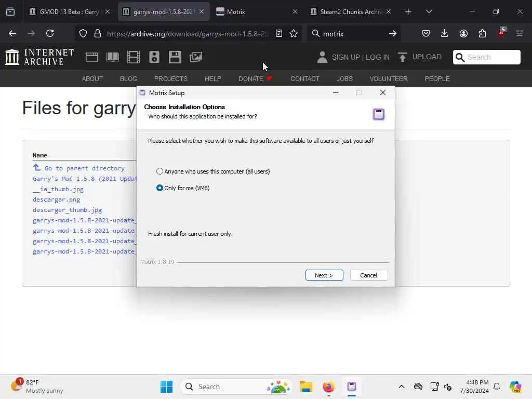Click the archive.org URL address bar
The height and width of the screenshot is (399, 532).
(187, 33)
